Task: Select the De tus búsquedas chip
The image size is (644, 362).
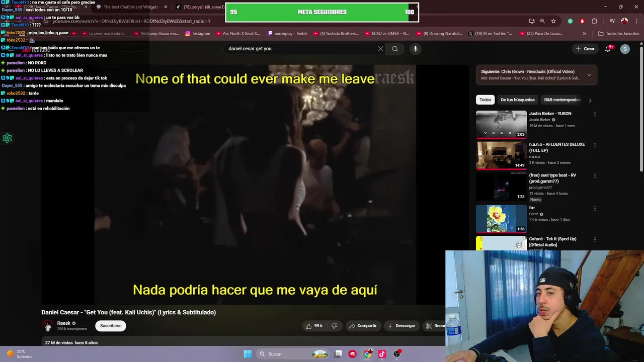Action: point(518,100)
